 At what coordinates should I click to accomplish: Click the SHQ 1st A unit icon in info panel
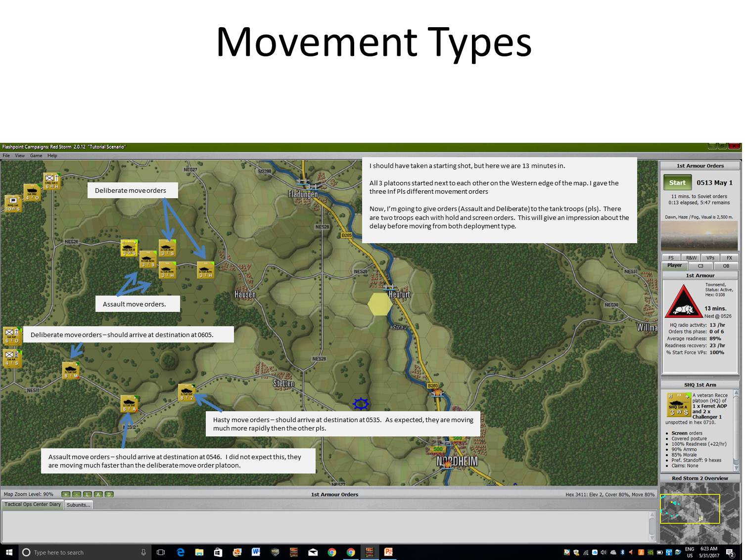point(679,405)
